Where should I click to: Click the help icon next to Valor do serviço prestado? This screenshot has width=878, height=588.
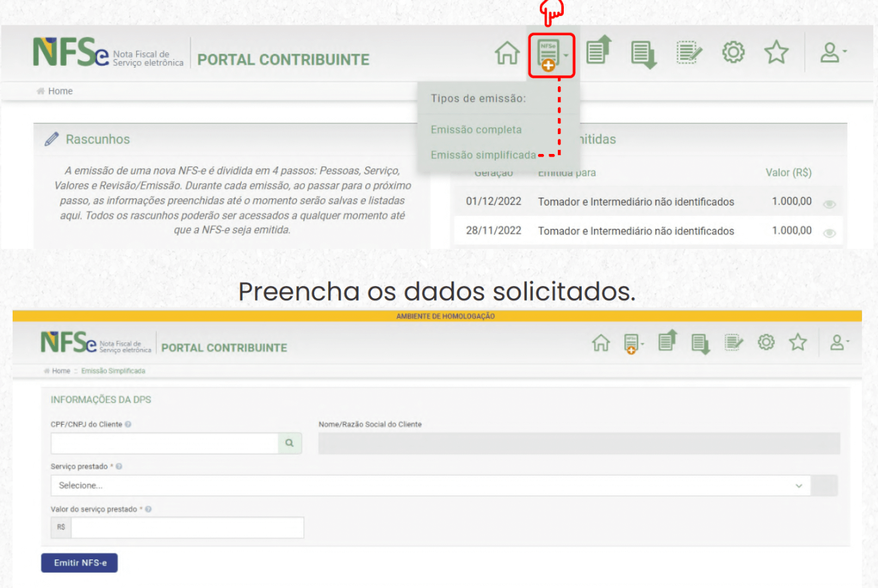[x=148, y=509]
